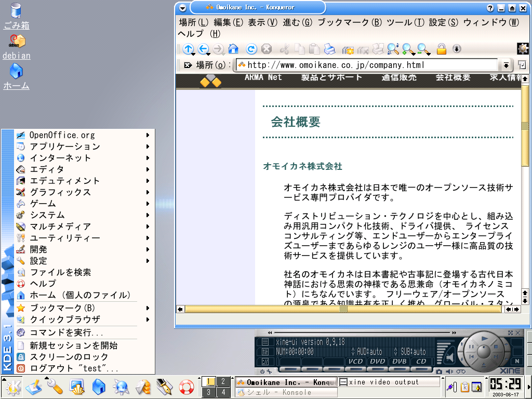Open the xine playlist editor icon
The height and width of the screenshot is (399, 532).
pyautogui.click(x=265, y=342)
